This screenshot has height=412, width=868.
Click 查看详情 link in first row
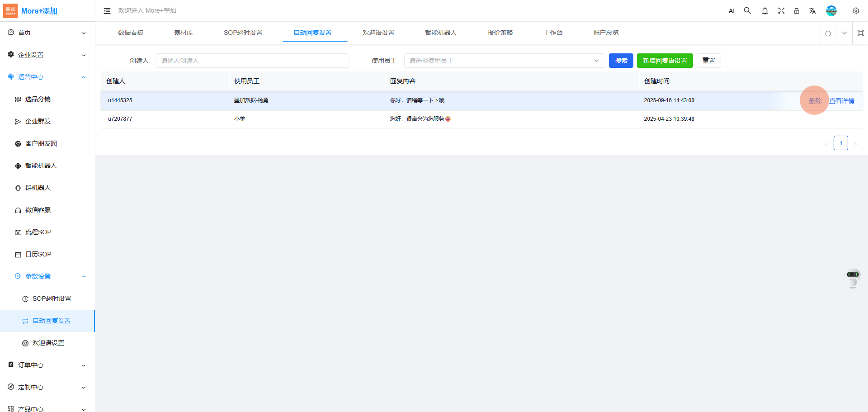pos(841,101)
